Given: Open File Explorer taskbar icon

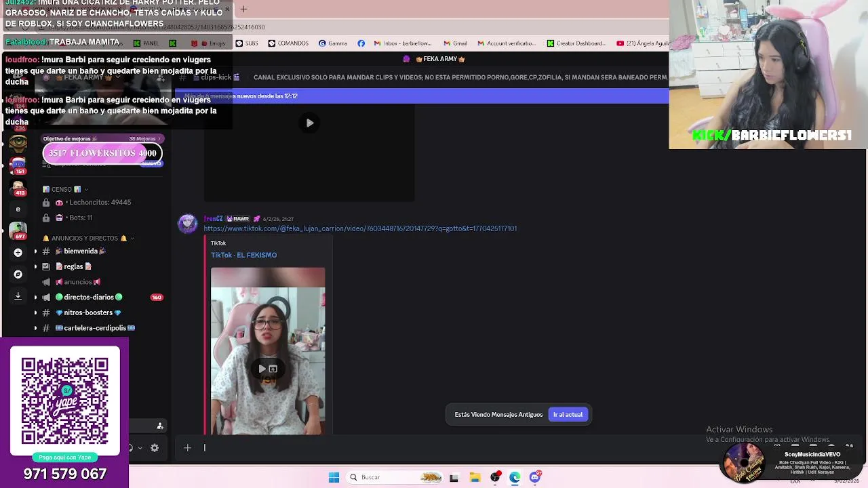Looking at the screenshot, I should coord(475,477).
